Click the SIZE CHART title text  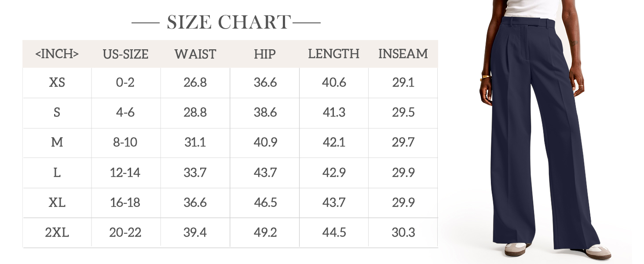pyautogui.click(x=229, y=22)
